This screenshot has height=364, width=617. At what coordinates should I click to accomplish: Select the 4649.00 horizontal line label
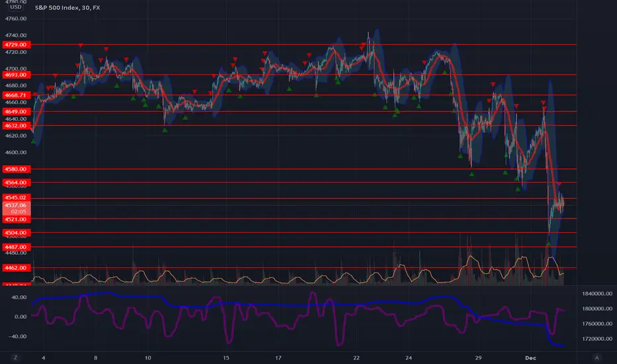pos(16,111)
